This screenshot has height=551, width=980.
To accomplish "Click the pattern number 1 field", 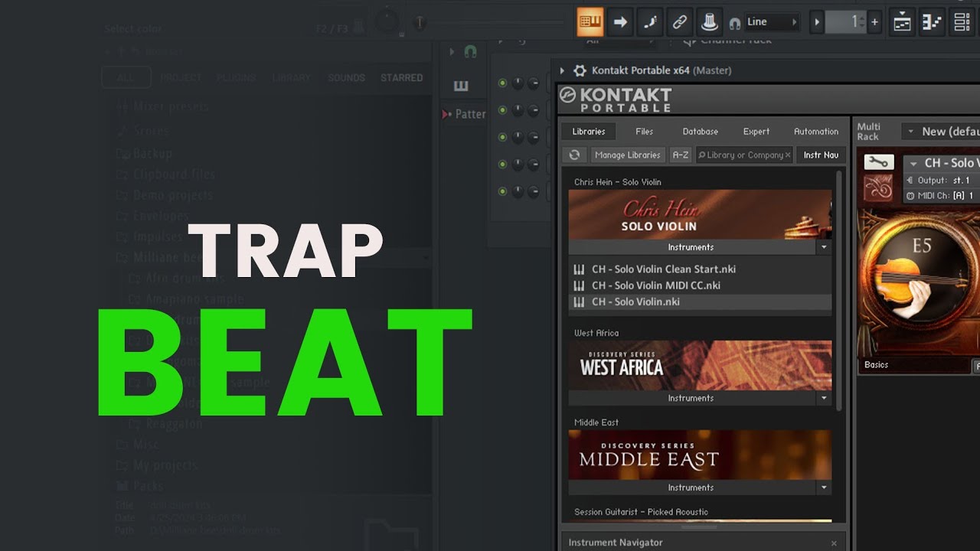I will click(x=845, y=22).
